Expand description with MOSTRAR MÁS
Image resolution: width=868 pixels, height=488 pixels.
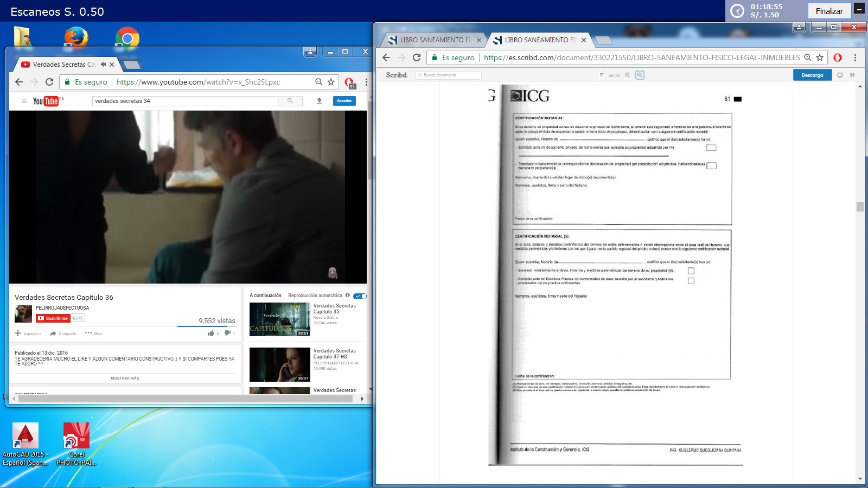(x=125, y=378)
